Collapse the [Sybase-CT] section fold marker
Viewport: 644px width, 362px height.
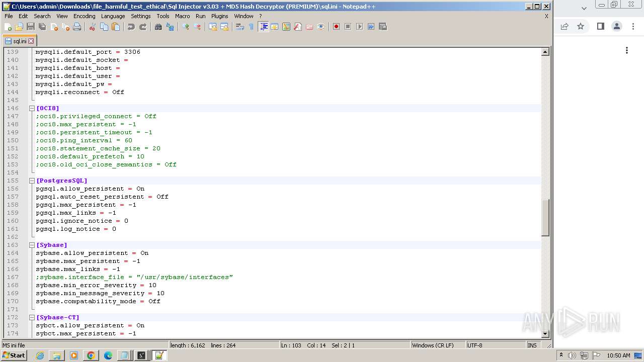tap(32, 317)
